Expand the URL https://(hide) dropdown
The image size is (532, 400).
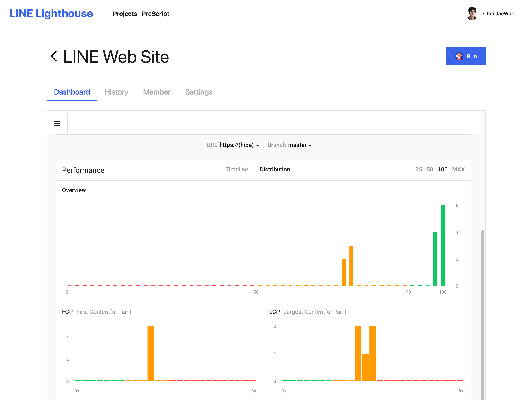click(235, 145)
